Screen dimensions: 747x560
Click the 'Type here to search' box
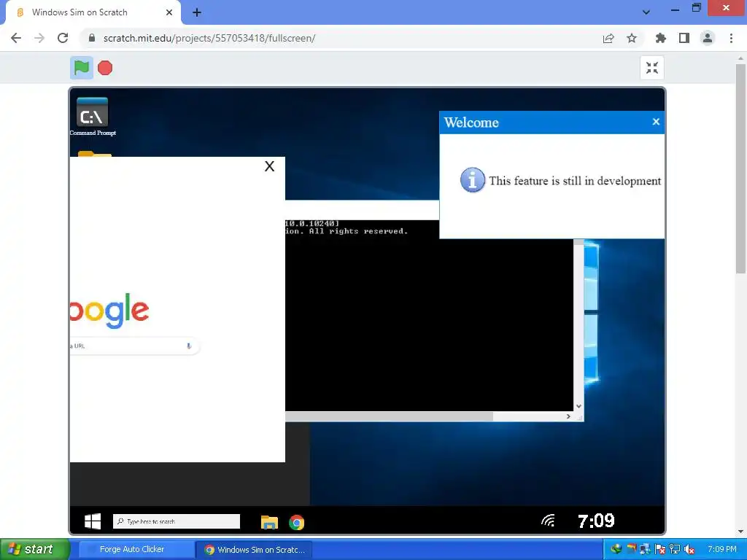tap(177, 521)
